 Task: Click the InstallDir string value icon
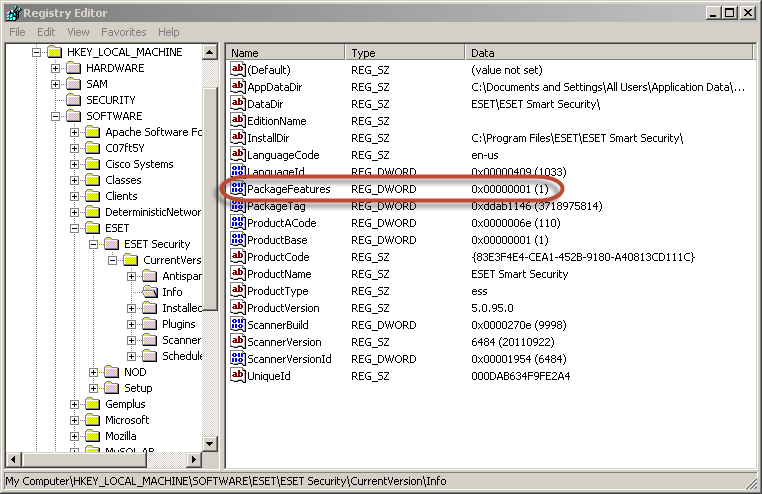(238, 137)
